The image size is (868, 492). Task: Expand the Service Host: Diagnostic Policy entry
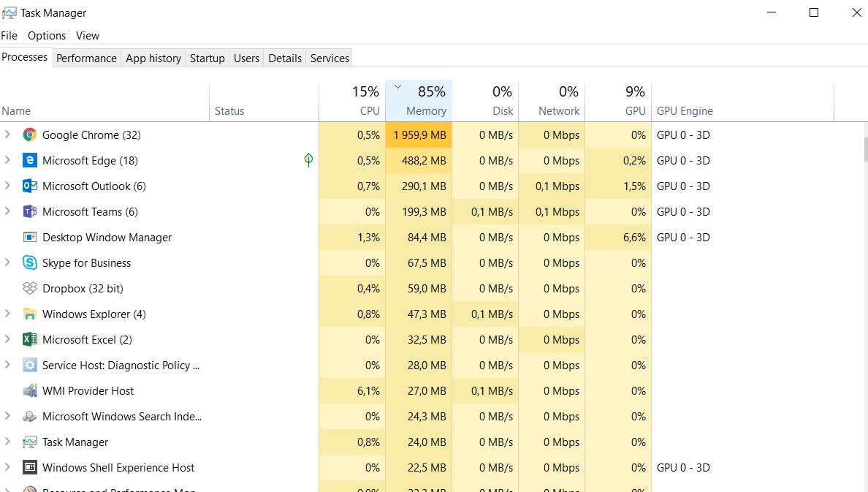(x=8, y=366)
